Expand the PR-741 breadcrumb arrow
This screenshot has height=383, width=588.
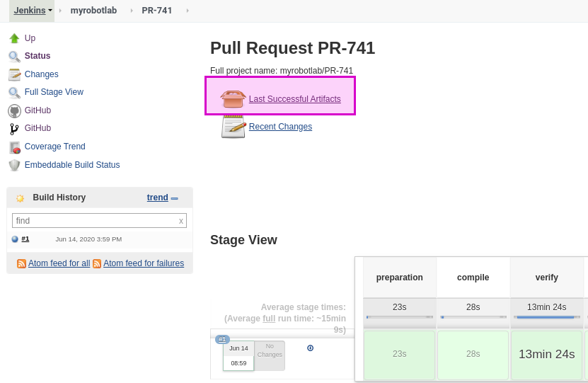(188, 11)
